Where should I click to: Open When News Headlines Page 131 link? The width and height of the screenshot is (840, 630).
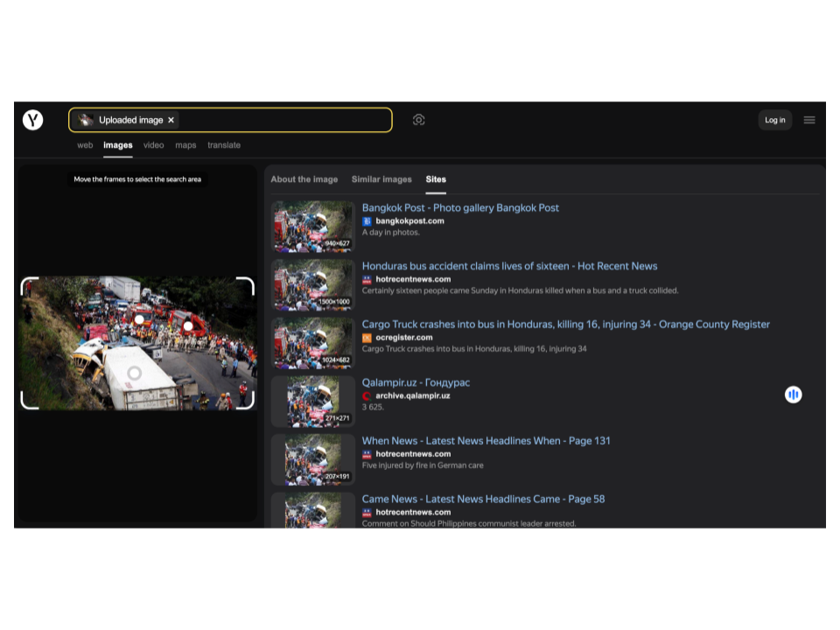tap(486, 441)
